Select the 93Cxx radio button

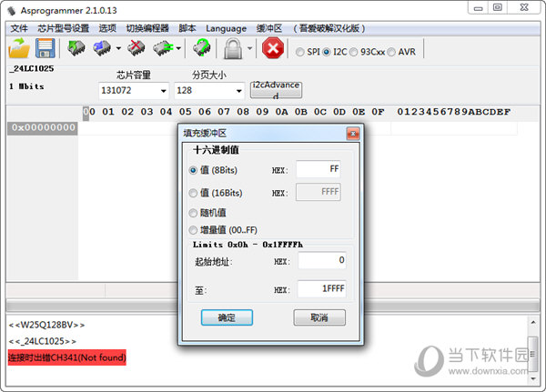pos(353,52)
